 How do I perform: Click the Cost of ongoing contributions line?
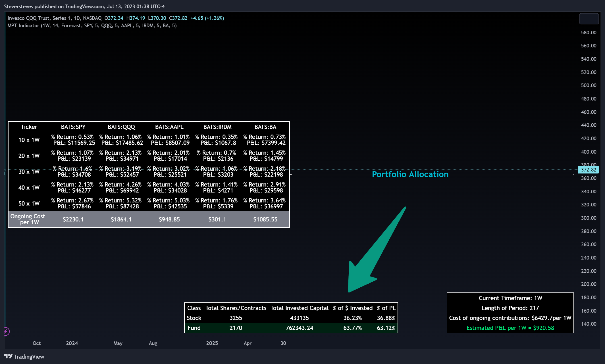pyautogui.click(x=510, y=318)
